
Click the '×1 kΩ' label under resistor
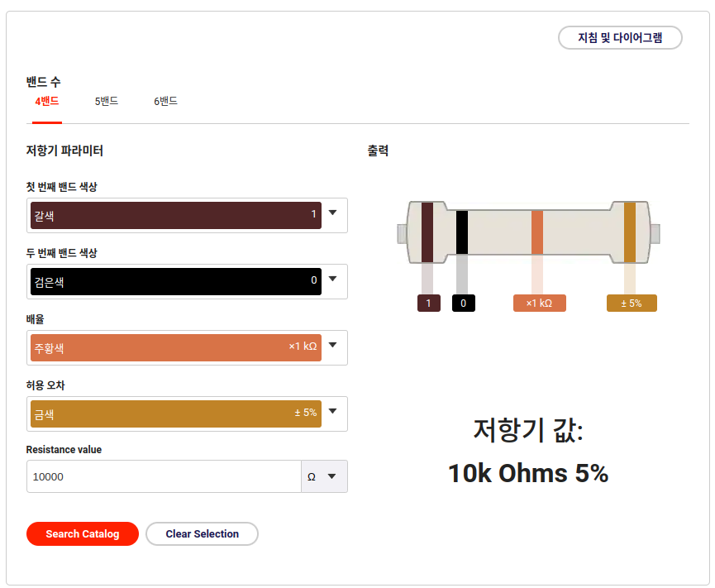pyautogui.click(x=540, y=304)
